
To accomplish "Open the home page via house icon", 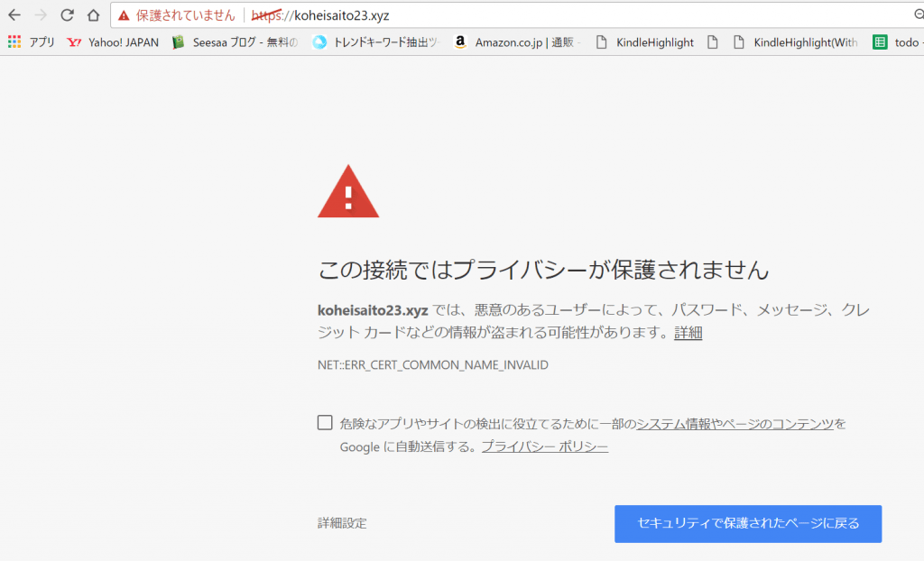I will [x=93, y=14].
